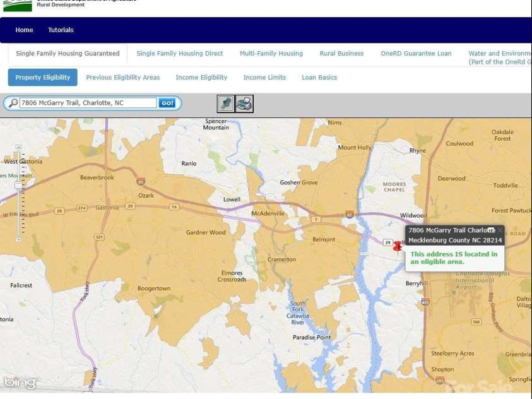The width and height of the screenshot is (532, 399).
Task: Click the printer icon to print map
Action: [244, 104]
